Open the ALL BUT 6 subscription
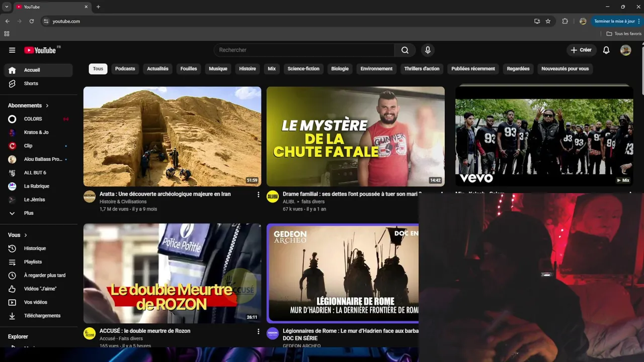The height and width of the screenshot is (362, 644). (x=38, y=172)
